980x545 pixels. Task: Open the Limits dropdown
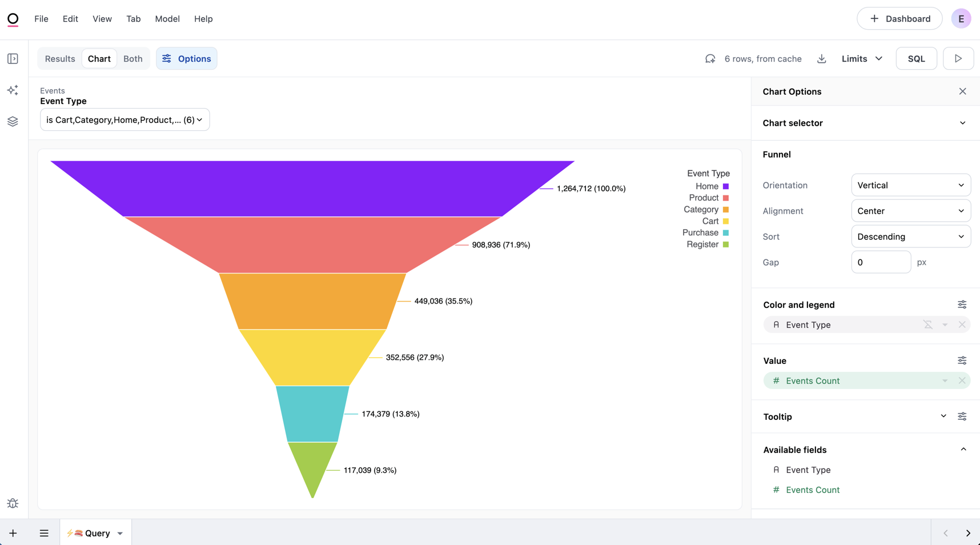pos(862,59)
